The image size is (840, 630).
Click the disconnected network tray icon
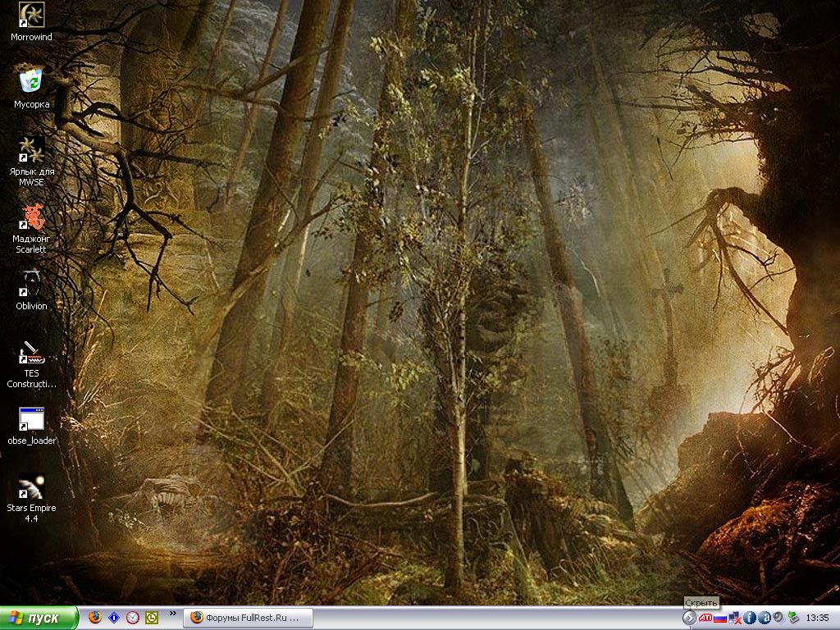(x=735, y=618)
